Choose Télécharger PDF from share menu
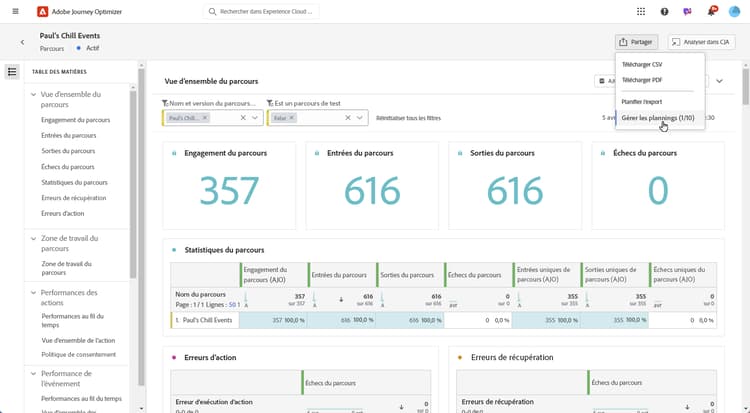Screen dimensions: 750x413 642,80
